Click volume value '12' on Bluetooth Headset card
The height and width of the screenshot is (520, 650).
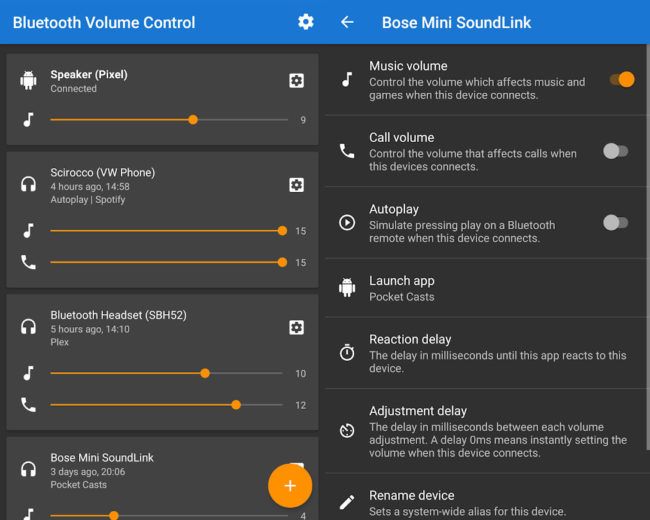coord(301,405)
